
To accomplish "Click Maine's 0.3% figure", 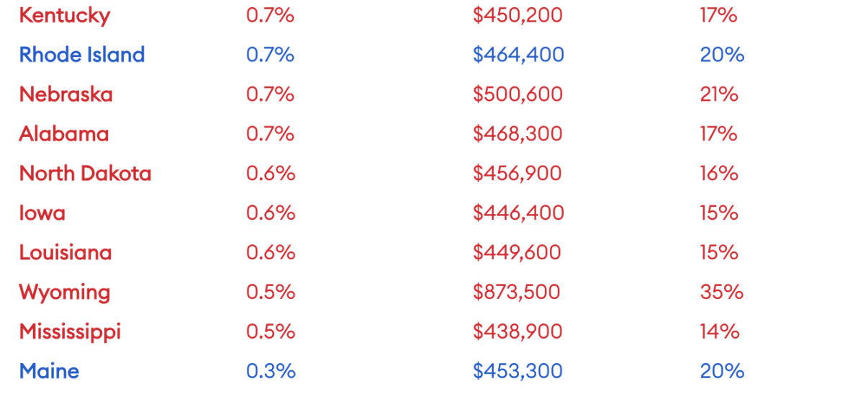I will 271,371.
